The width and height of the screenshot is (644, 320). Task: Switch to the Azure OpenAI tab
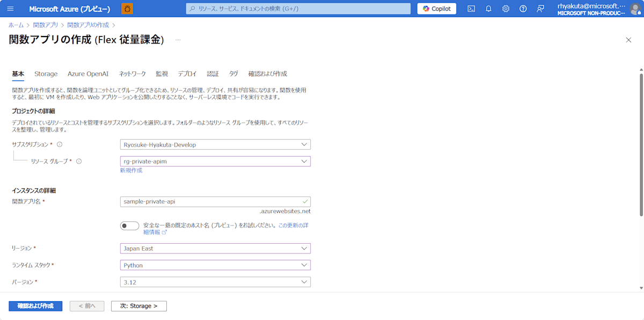88,74
